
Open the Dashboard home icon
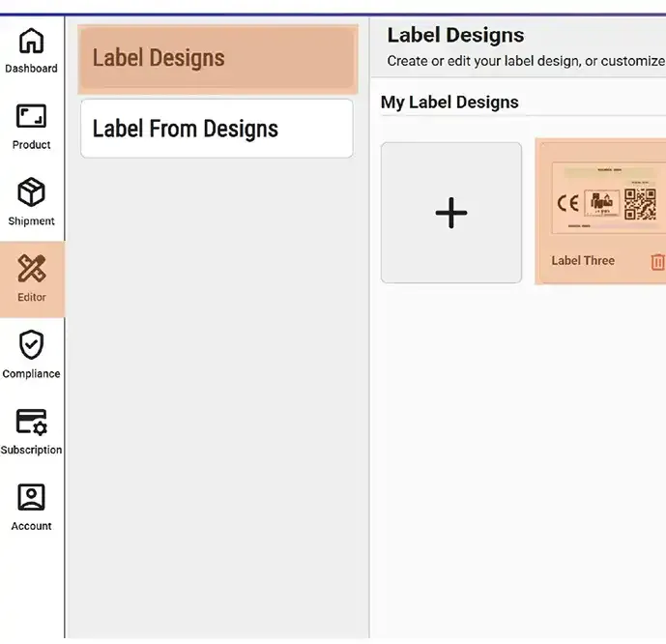point(31,41)
